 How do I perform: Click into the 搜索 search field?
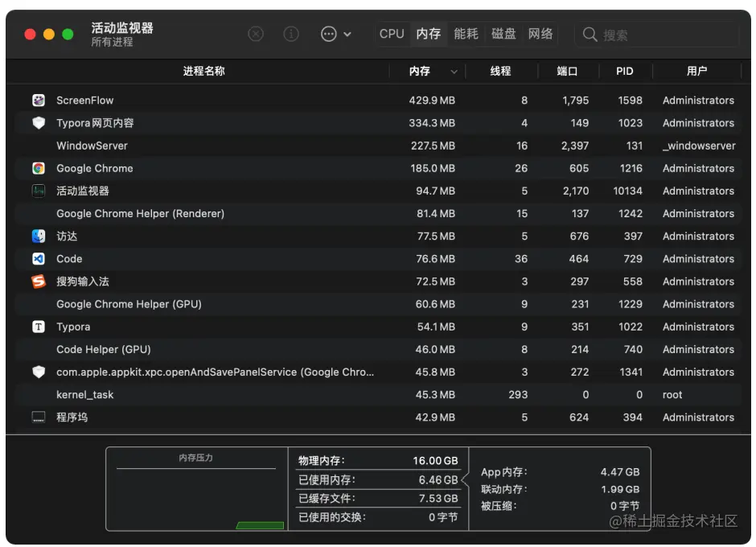657,35
